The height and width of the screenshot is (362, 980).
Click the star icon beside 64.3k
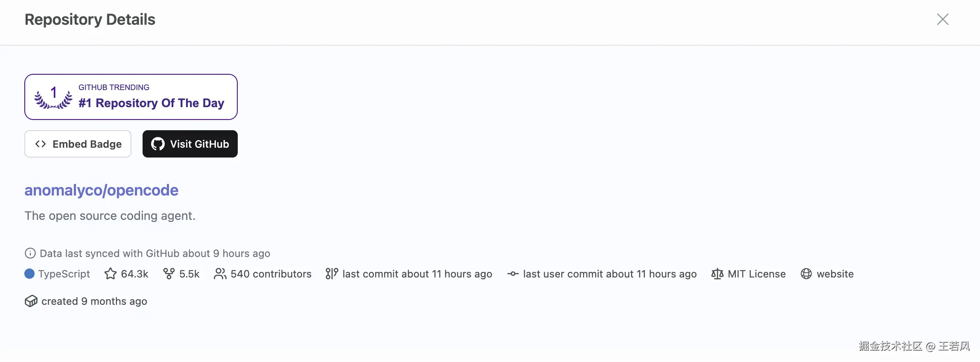[x=111, y=274]
